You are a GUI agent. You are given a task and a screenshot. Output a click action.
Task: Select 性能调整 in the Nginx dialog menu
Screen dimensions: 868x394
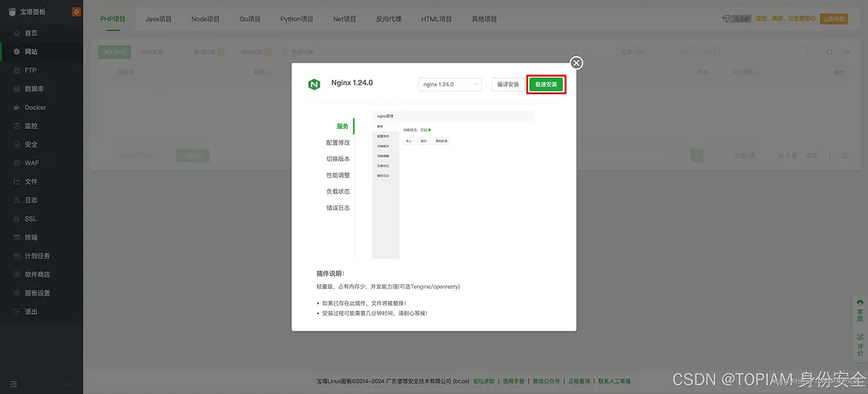[338, 176]
